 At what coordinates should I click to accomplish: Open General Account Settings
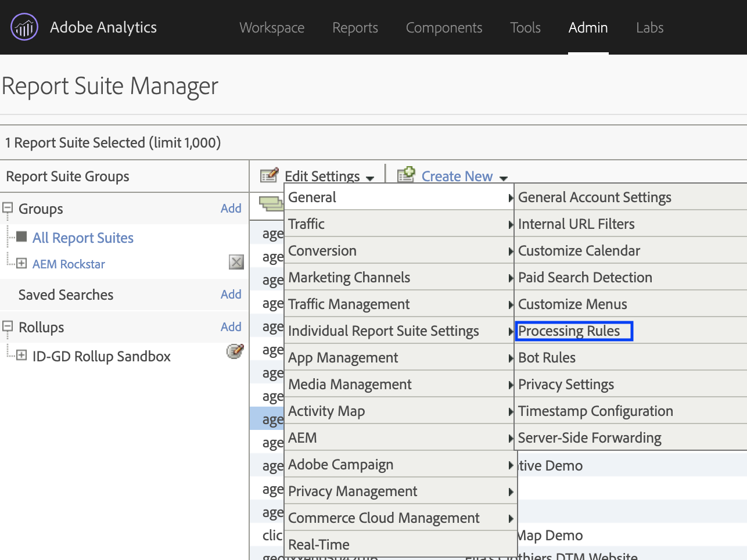631,197
